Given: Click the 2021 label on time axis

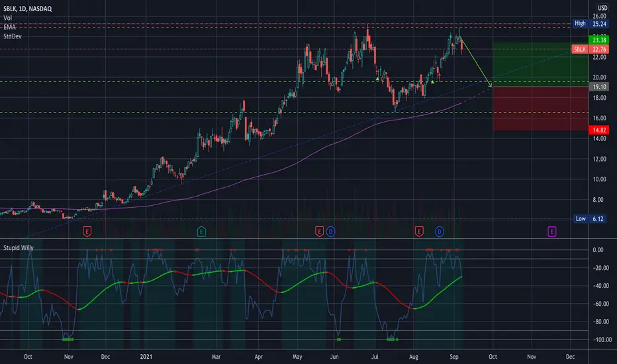Looking at the screenshot, I should coord(146,357).
